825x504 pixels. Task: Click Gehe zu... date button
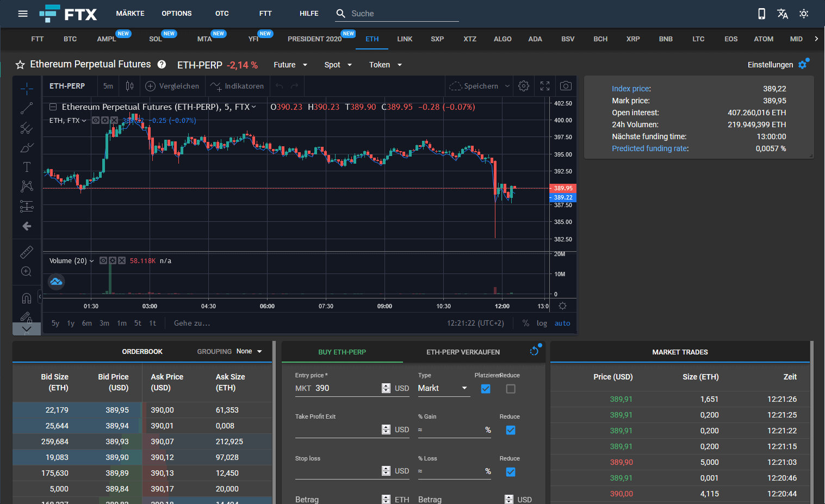coord(192,323)
